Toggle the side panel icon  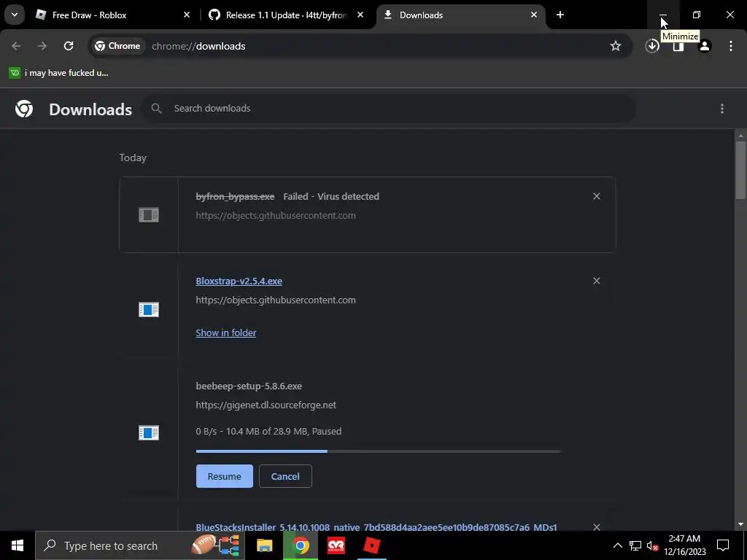click(678, 46)
